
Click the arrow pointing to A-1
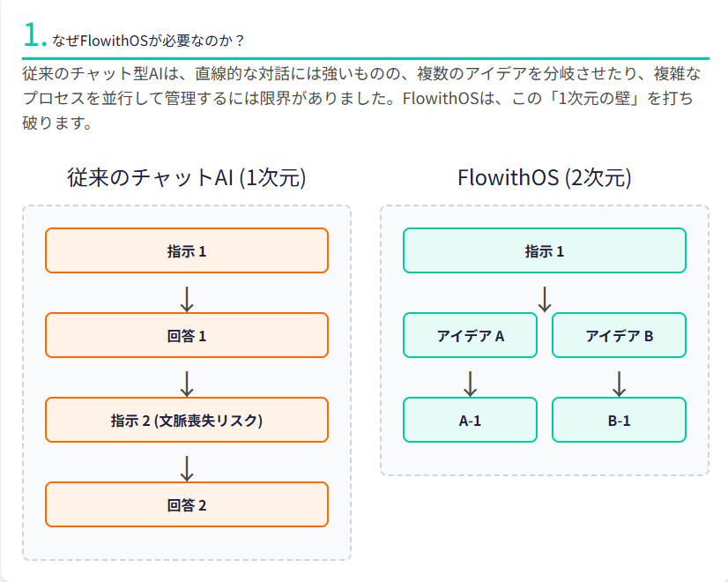click(x=470, y=383)
